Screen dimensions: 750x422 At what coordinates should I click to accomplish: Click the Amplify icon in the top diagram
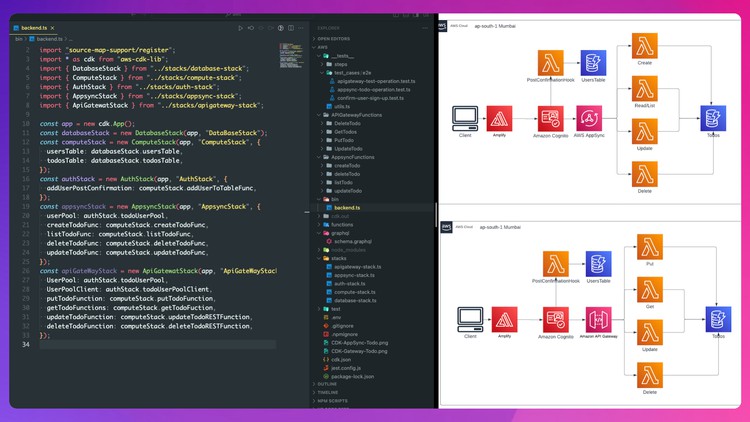(500, 121)
